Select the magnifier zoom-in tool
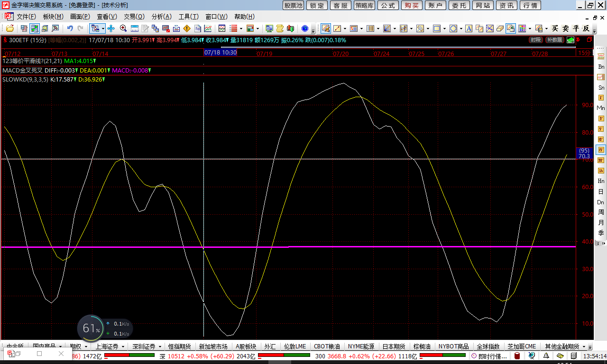Viewport: 607px width, 364px height. 123,28
